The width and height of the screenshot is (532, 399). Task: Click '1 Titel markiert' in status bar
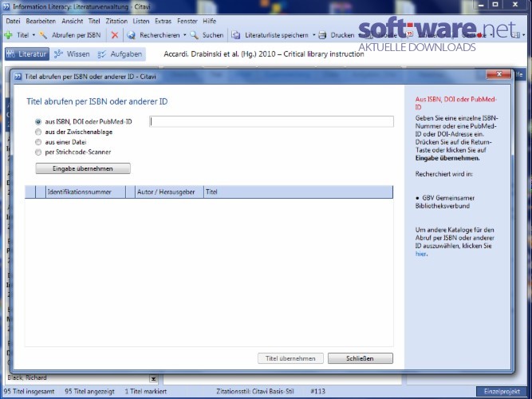pos(145,392)
